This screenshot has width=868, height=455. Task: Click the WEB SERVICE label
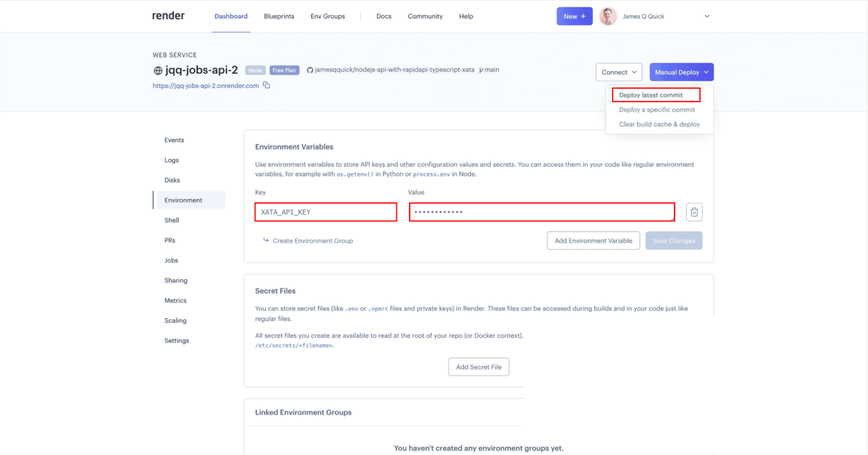click(x=175, y=55)
